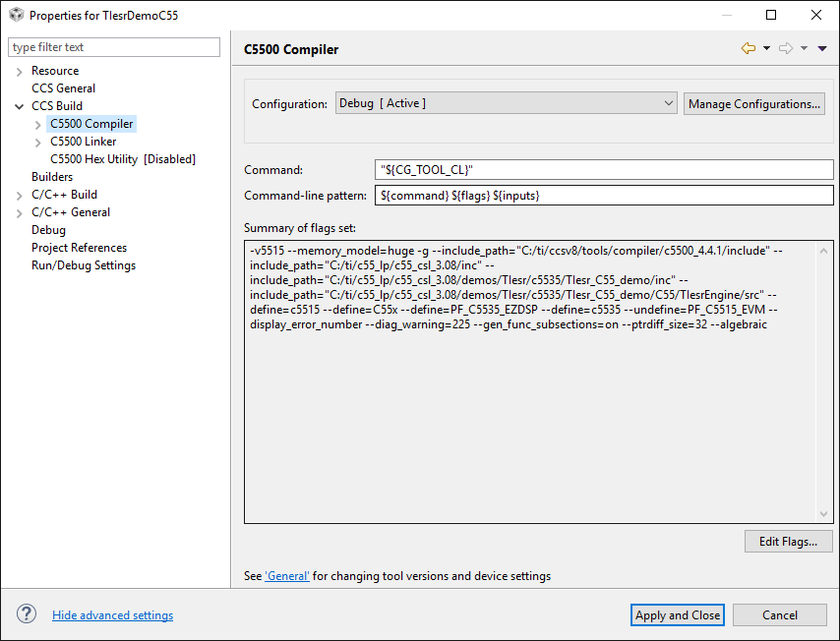Collapse the CCS Build tree node
The height and width of the screenshot is (641, 840).
20,106
